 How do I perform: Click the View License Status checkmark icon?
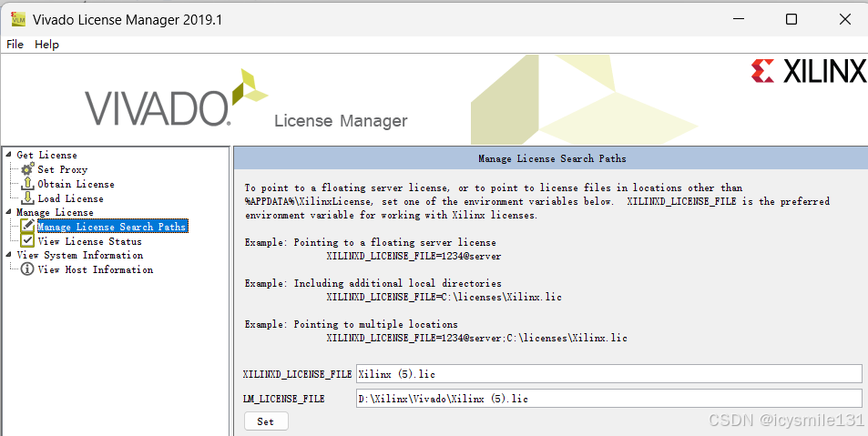[x=27, y=240]
